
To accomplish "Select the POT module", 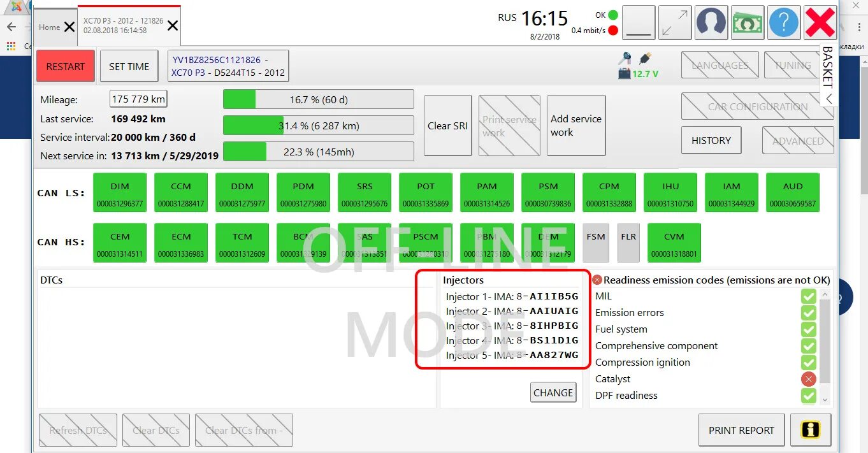I will click(426, 192).
